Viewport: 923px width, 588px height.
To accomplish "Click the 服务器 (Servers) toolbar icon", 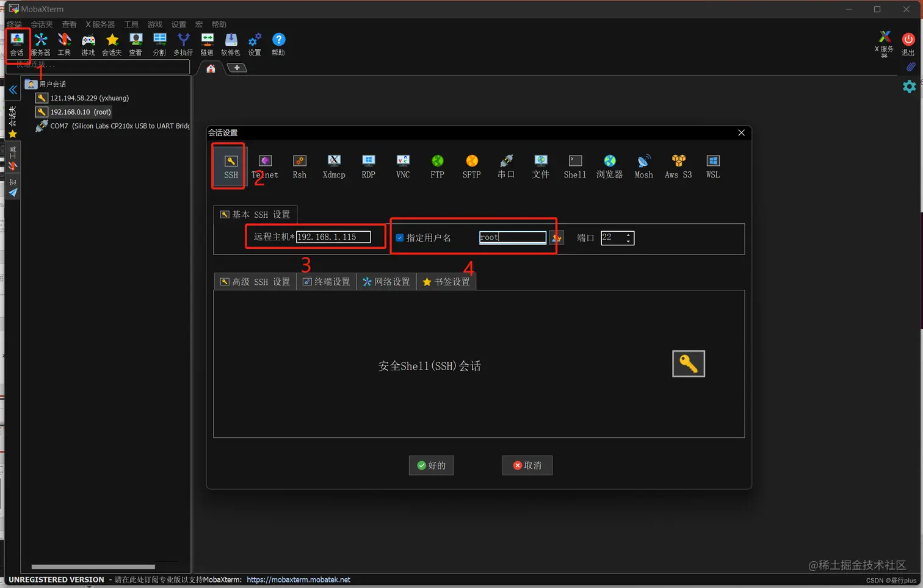I will coord(40,44).
